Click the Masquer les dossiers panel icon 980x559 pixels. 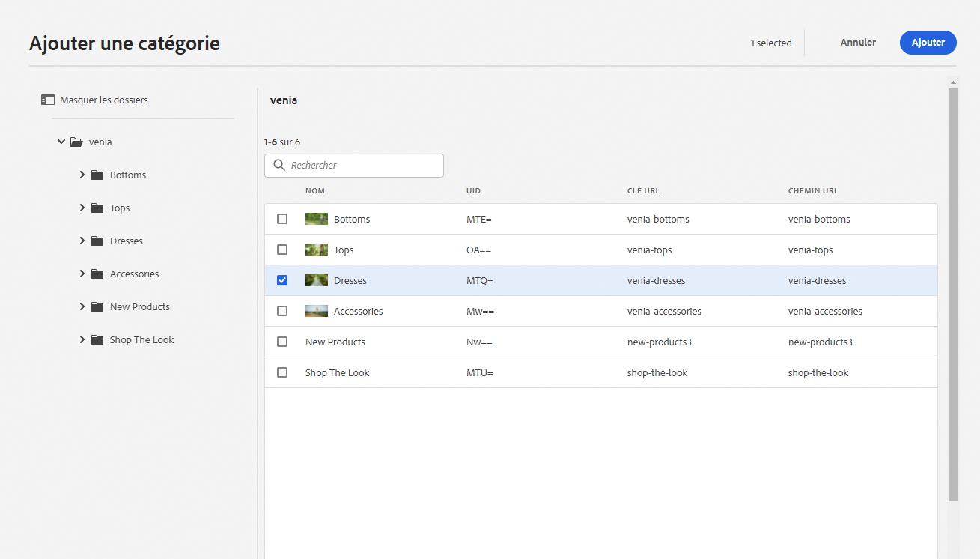(x=48, y=100)
